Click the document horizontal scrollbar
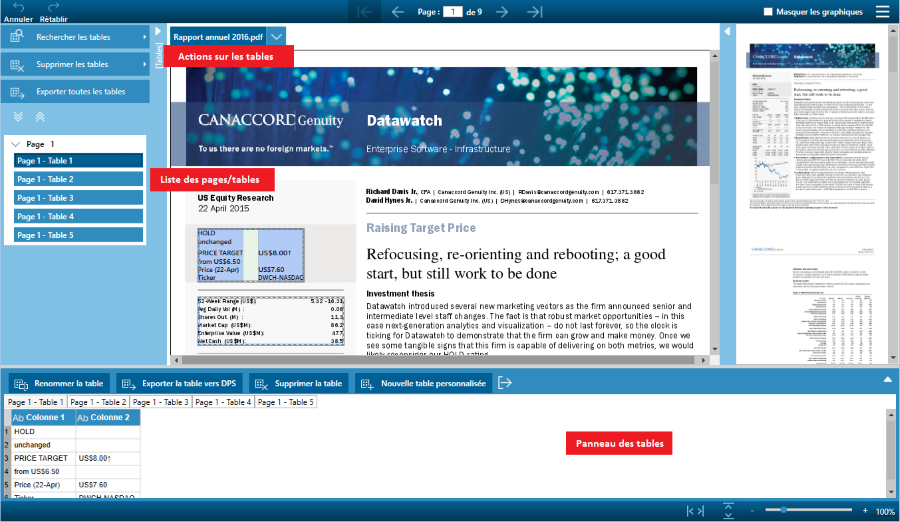The width and height of the screenshot is (900, 522). pos(440,360)
